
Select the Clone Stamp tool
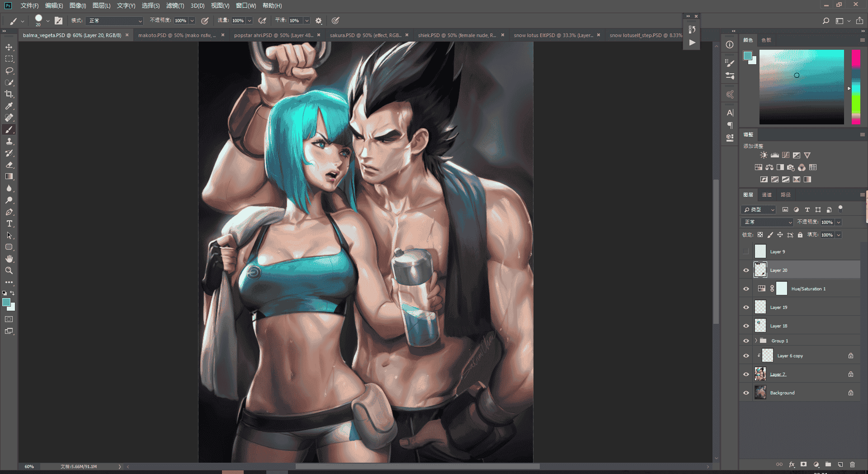click(9, 141)
